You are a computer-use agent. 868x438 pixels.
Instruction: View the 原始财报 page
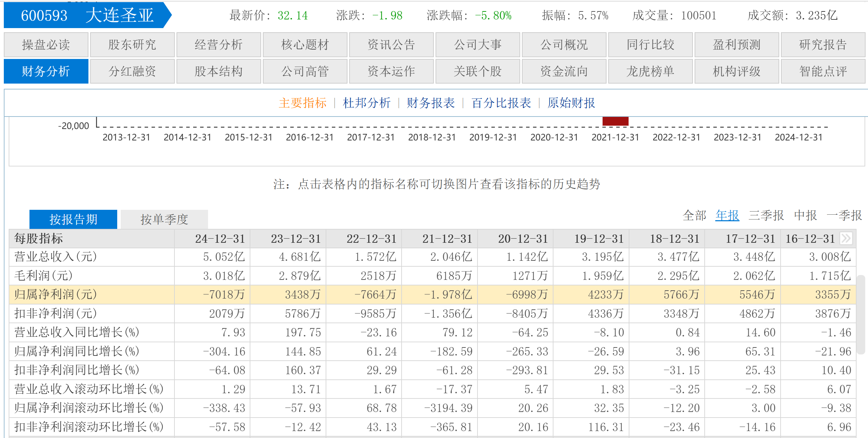[571, 103]
